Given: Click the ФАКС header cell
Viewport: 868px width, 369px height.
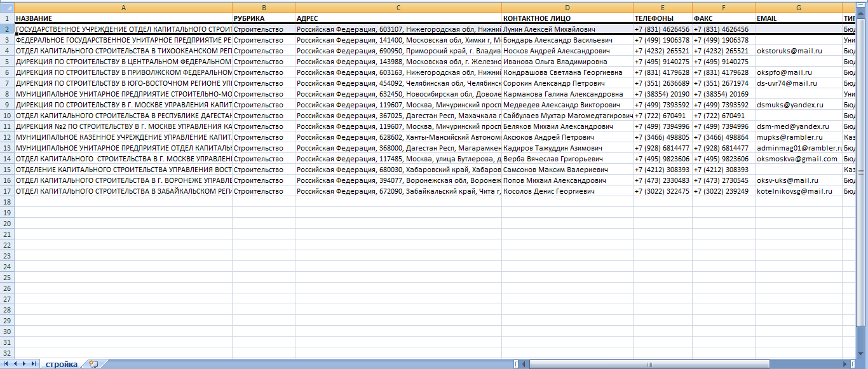Looking at the screenshot, I should (x=723, y=18).
